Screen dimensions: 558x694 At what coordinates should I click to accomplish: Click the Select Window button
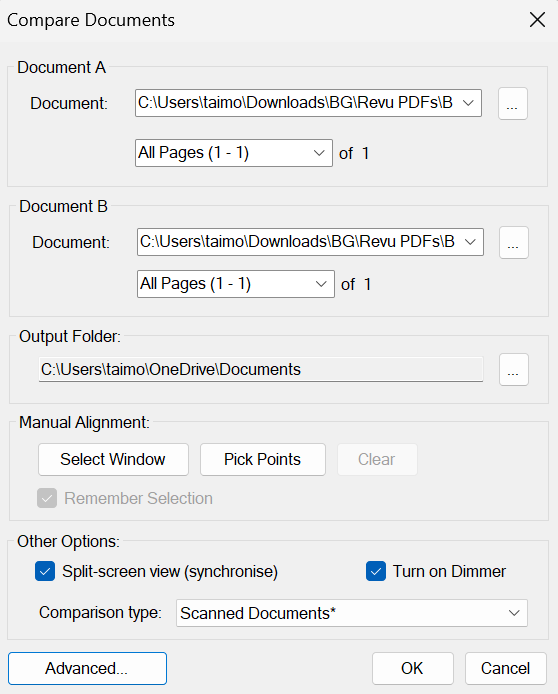click(x=113, y=459)
